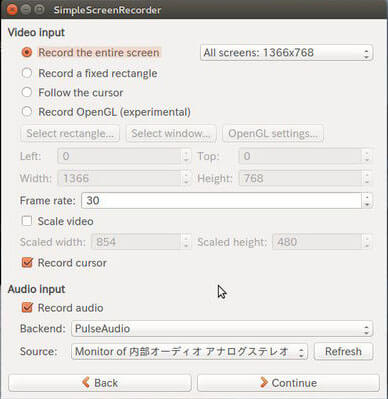Click the Width field showing 1366
This screenshot has height=399, width=388.
coord(120,178)
